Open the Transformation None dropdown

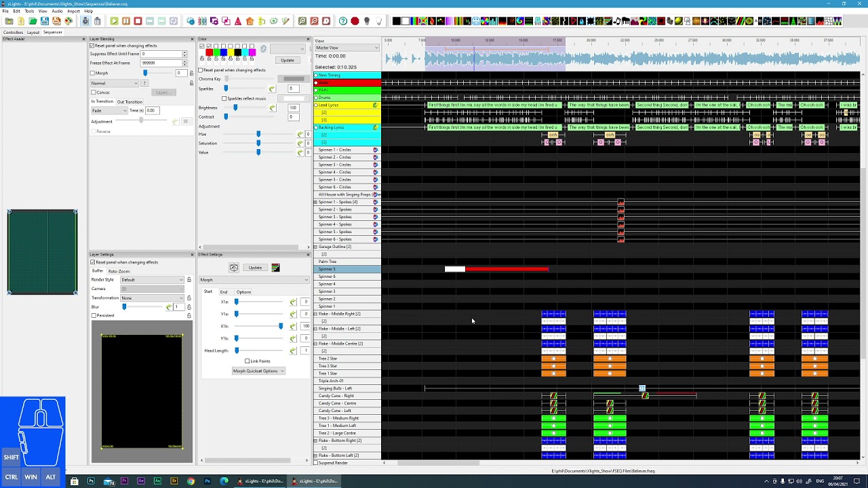[x=152, y=298]
